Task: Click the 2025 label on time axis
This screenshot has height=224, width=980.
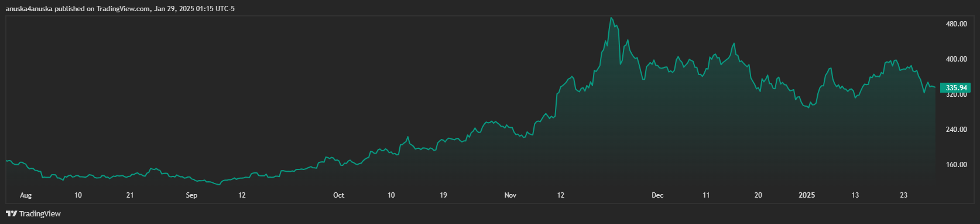Action: (807, 195)
